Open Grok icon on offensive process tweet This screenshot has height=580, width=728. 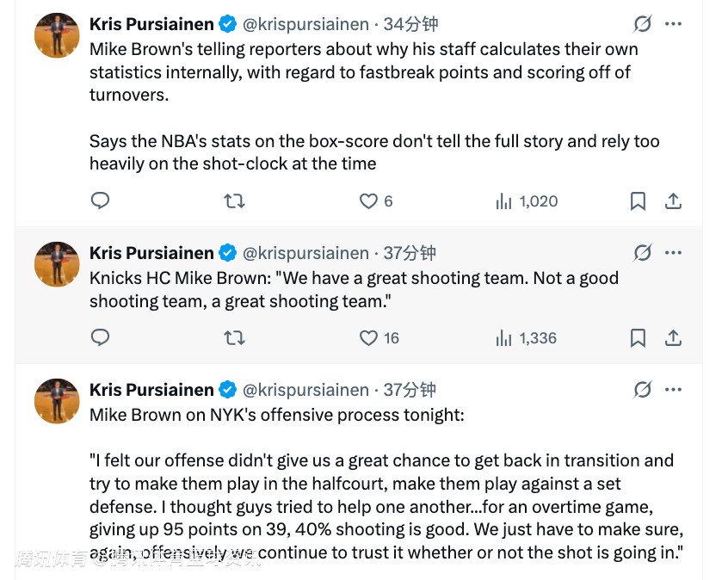tap(642, 389)
